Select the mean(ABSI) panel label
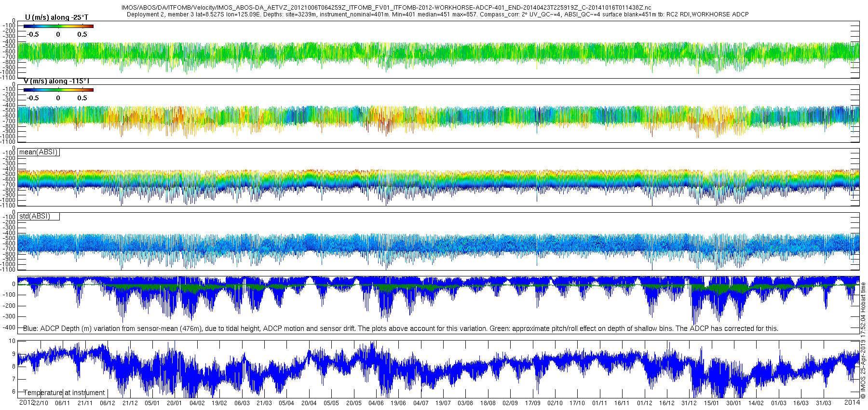The image size is (868, 410). pyautogui.click(x=39, y=152)
